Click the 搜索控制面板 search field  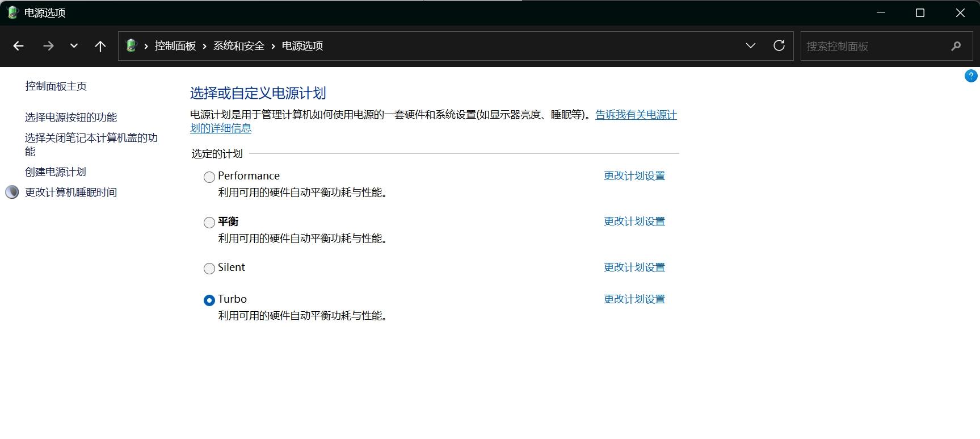point(874,46)
